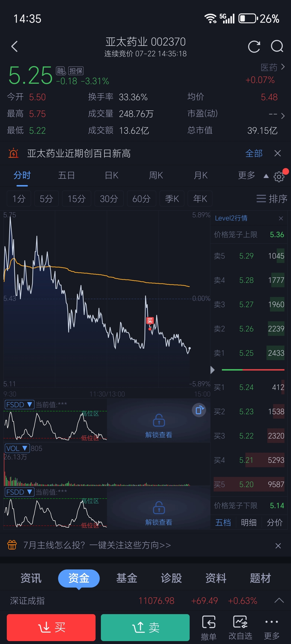Switch to 日K chart tab
Image resolution: width=291 pixels, height=644 pixels.
point(112,176)
